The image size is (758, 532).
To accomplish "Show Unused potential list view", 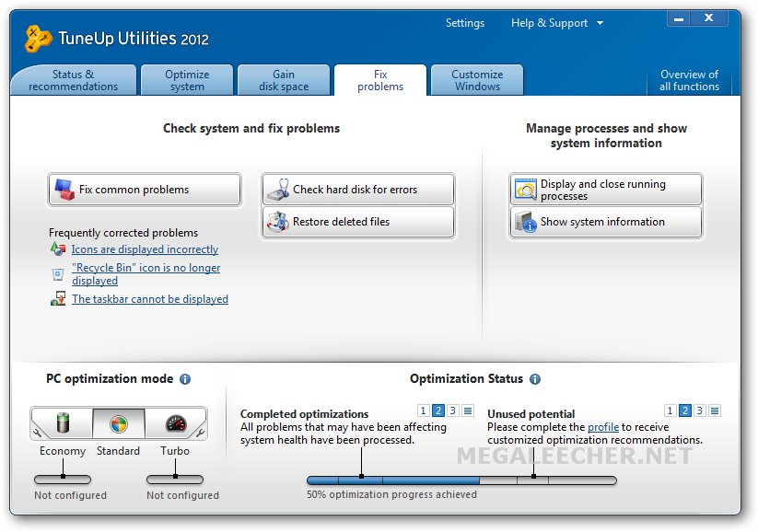I will point(715,411).
